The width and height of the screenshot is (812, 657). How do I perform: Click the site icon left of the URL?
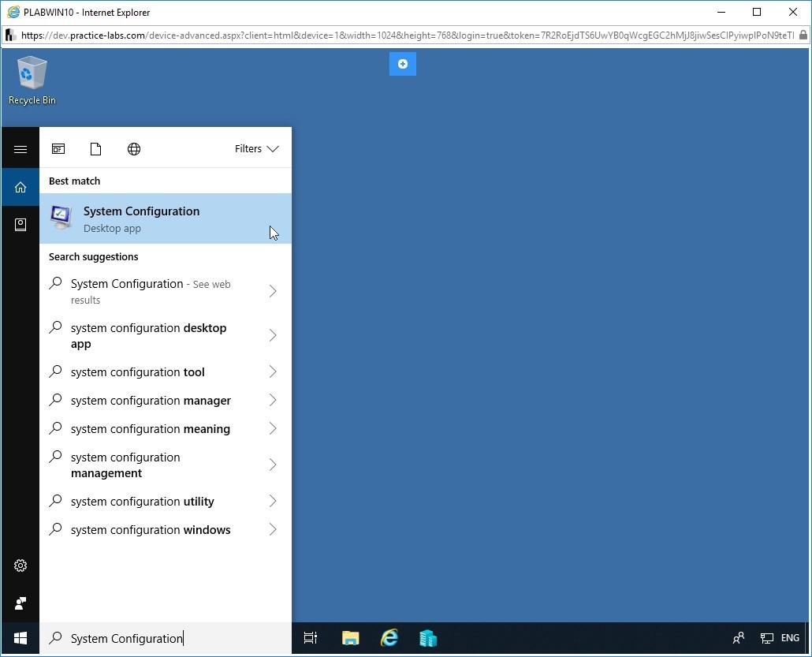coord(9,35)
